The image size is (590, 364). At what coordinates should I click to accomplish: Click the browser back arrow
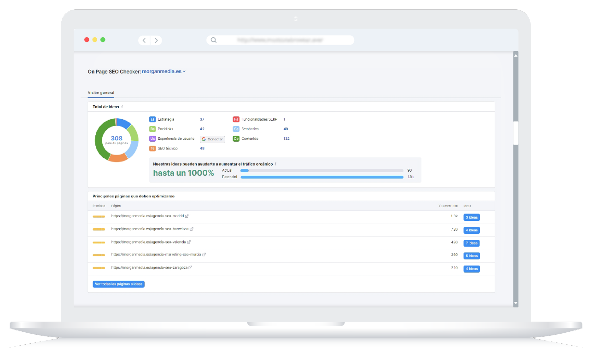(x=144, y=40)
